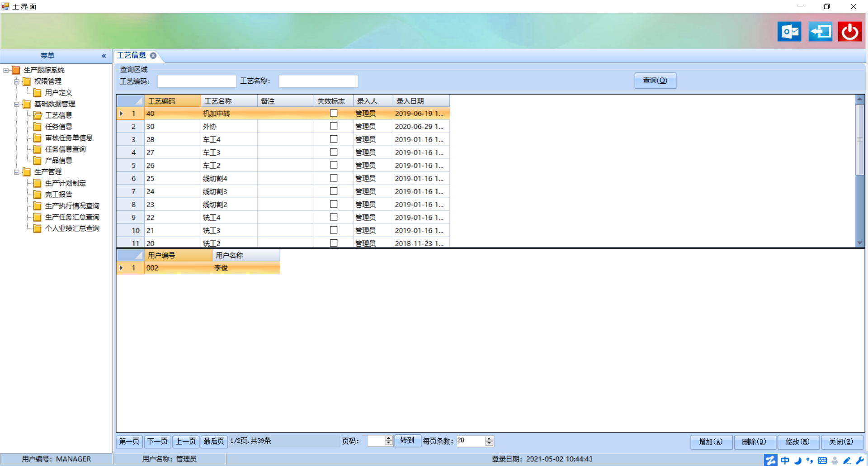This screenshot has width=868, height=466.
Task: Open 工艺信息 in menu tree
Action: (58, 115)
